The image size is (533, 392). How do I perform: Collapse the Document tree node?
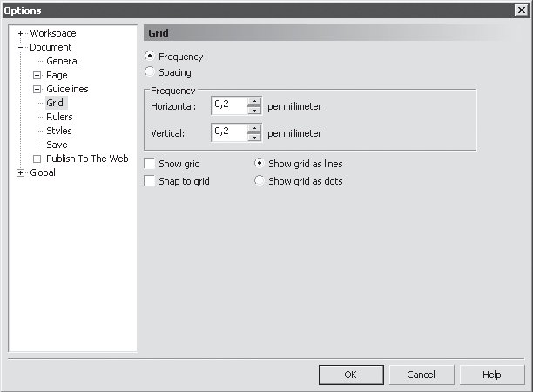coord(20,47)
